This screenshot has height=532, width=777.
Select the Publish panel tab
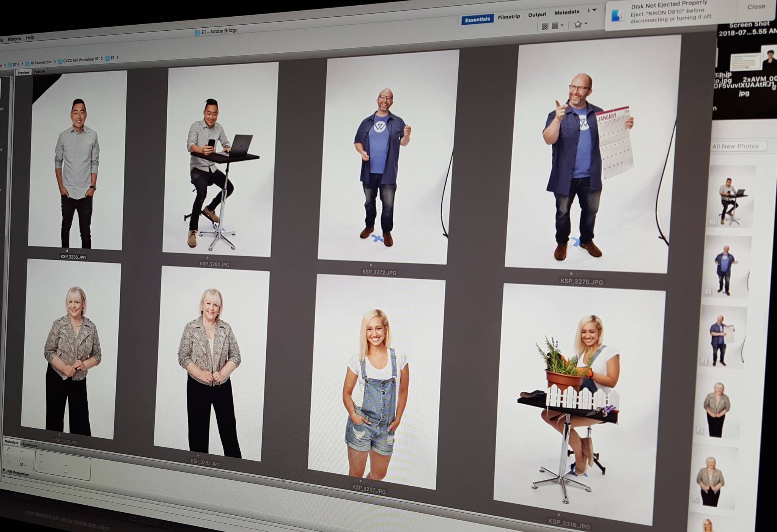39,71
